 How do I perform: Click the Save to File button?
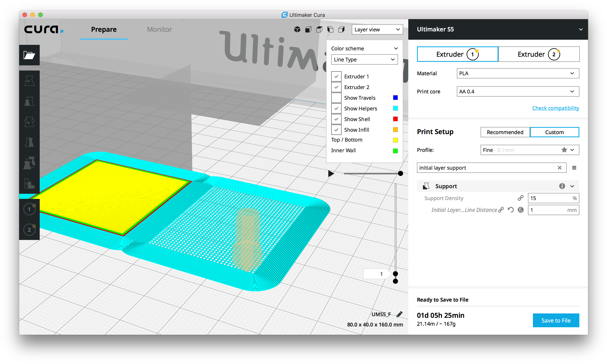tap(556, 320)
